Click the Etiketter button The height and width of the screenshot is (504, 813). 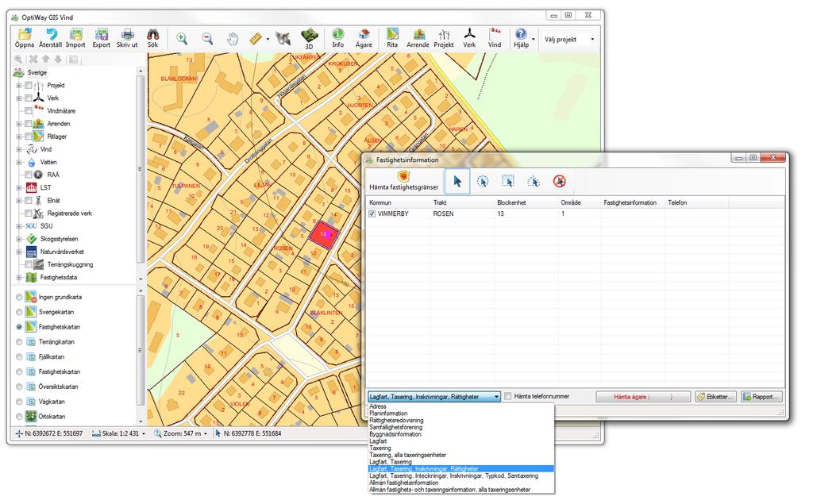pyautogui.click(x=715, y=397)
